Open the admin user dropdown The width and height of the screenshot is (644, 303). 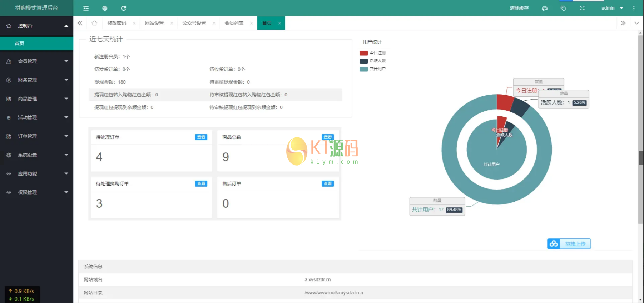[612, 8]
